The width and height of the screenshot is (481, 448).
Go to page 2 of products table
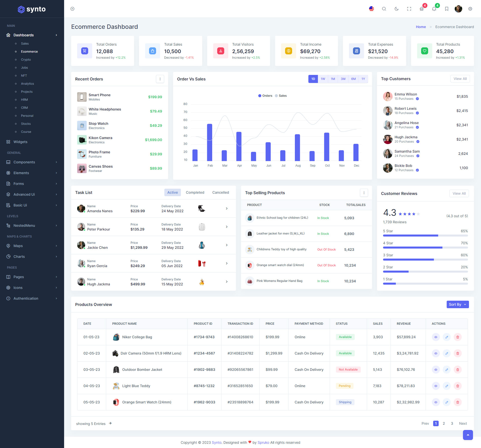(x=444, y=423)
